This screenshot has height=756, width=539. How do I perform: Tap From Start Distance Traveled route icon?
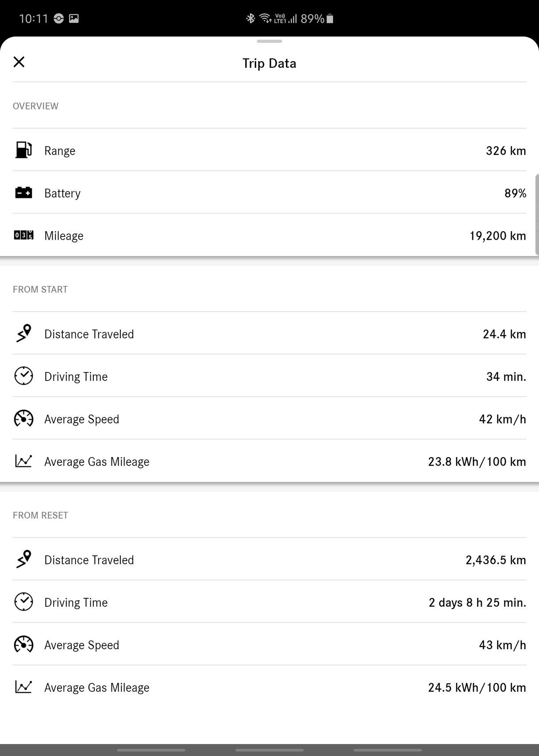(24, 333)
